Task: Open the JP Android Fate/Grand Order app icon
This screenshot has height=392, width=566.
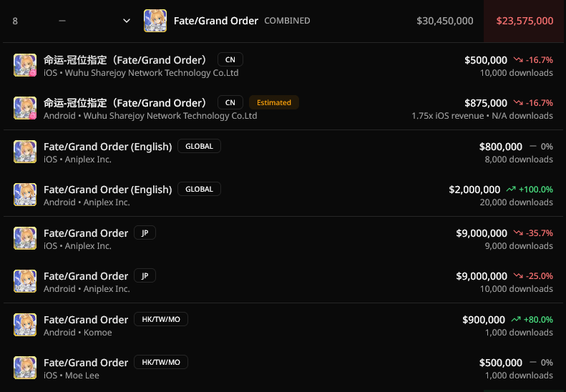Action: [25, 282]
